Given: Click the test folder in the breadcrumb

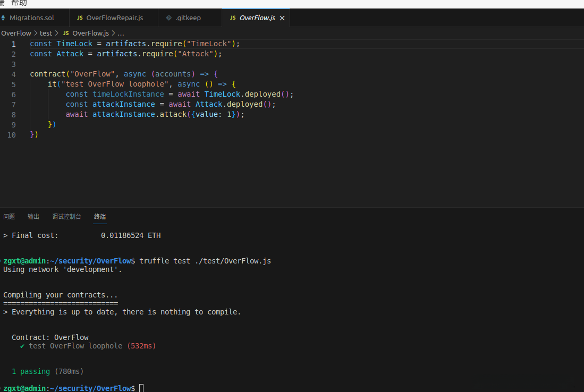Looking at the screenshot, I should point(46,33).
